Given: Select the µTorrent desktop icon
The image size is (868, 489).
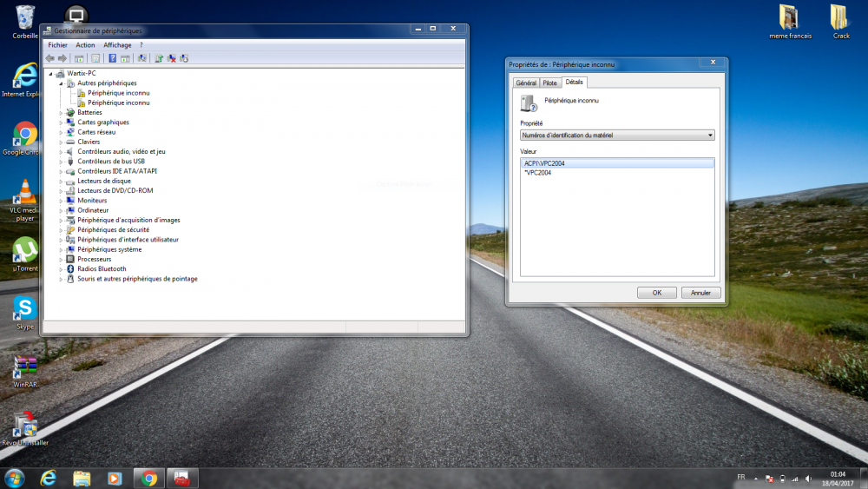Looking at the screenshot, I should coord(25,254).
